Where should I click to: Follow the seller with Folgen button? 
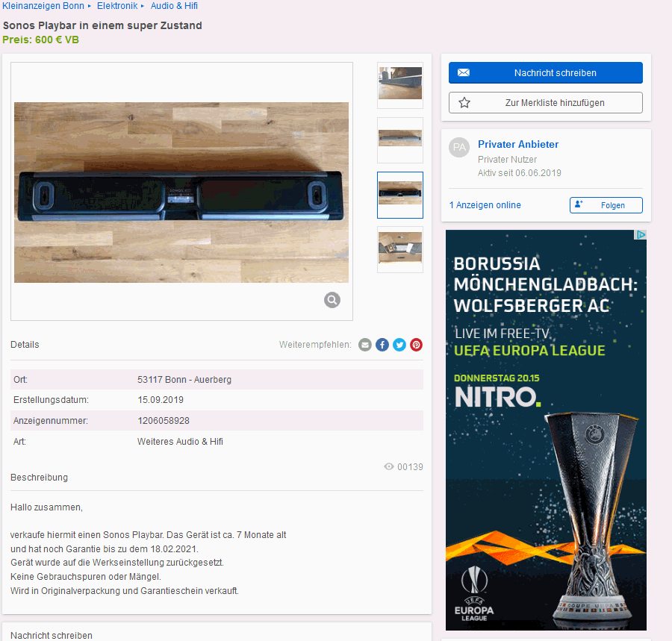(606, 205)
